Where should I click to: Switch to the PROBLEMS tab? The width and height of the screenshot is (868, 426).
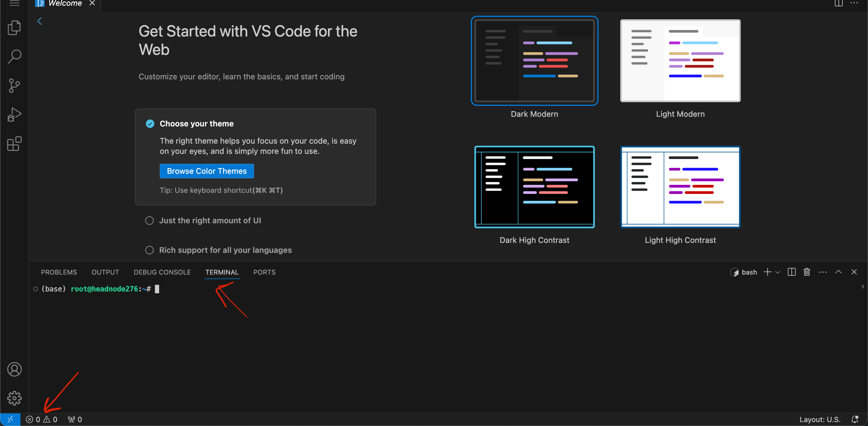(x=59, y=272)
